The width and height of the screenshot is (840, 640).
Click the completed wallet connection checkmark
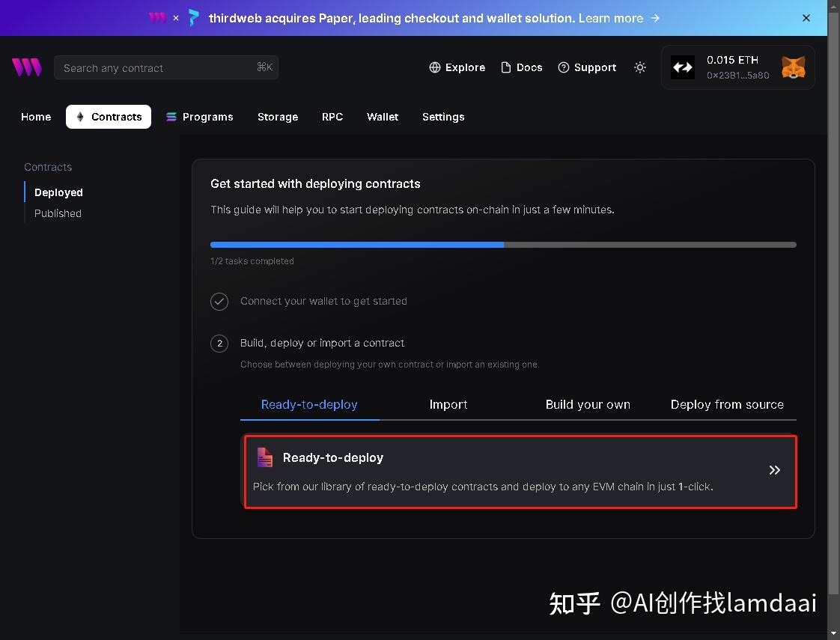pyautogui.click(x=219, y=301)
